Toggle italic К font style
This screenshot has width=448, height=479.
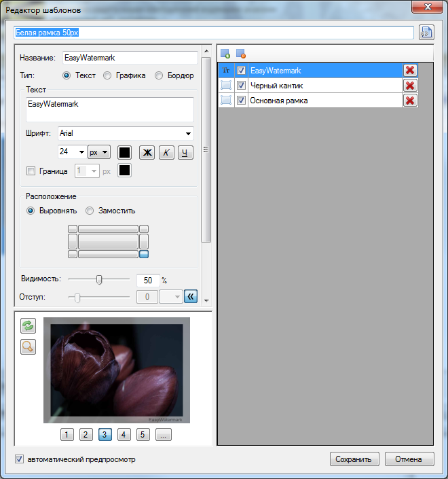coord(166,152)
